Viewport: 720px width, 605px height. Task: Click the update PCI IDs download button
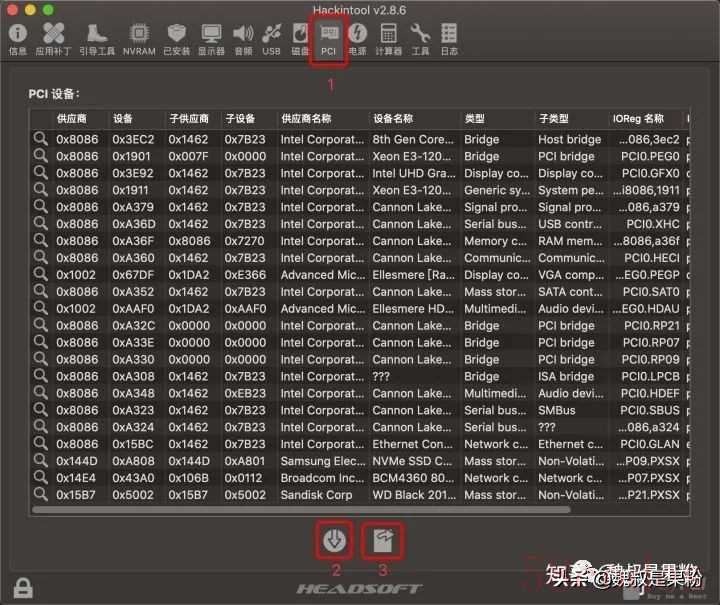pos(334,540)
